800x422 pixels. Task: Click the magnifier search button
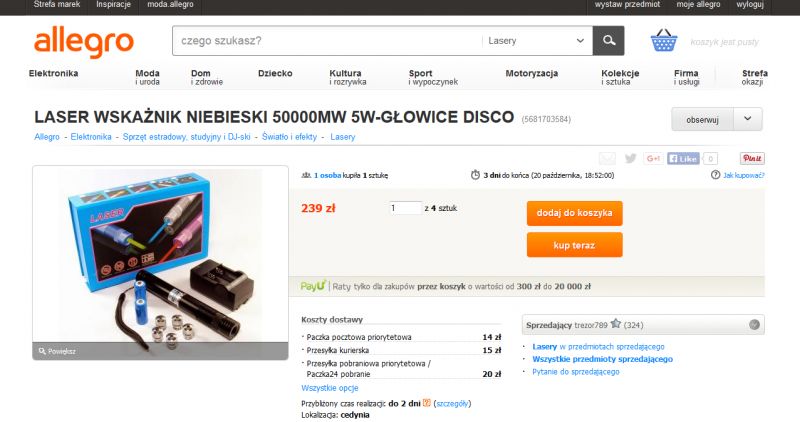(x=608, y=41)
